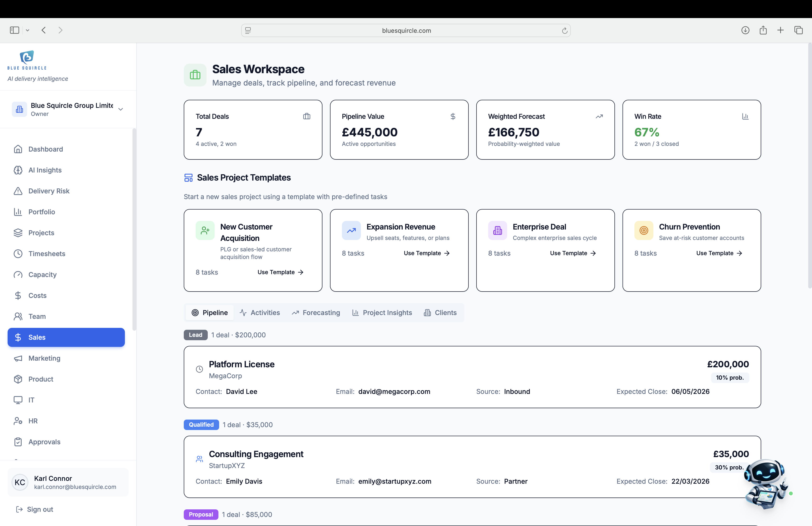Click the Safari share icon
The height and width of the screenshot is (526, 812).
tap(763, 30)
